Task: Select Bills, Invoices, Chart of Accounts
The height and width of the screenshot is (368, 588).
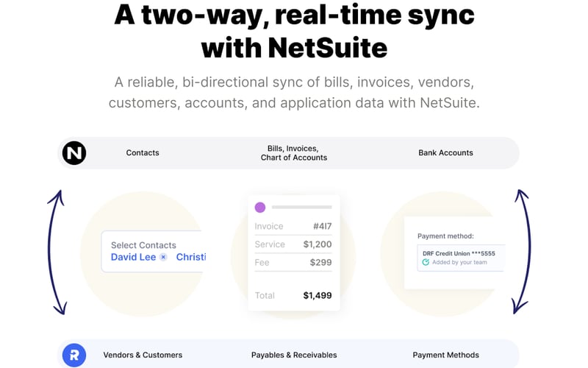Action: pos(294,153)
